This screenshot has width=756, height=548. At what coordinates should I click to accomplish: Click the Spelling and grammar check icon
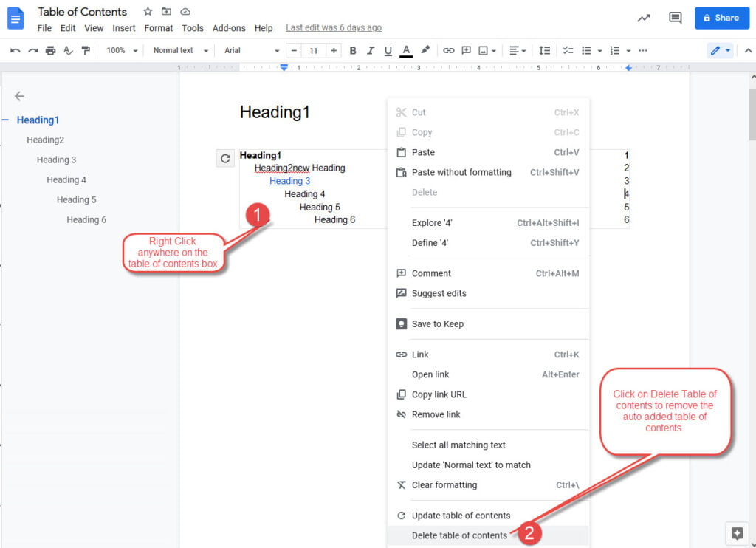coord(67,50)
